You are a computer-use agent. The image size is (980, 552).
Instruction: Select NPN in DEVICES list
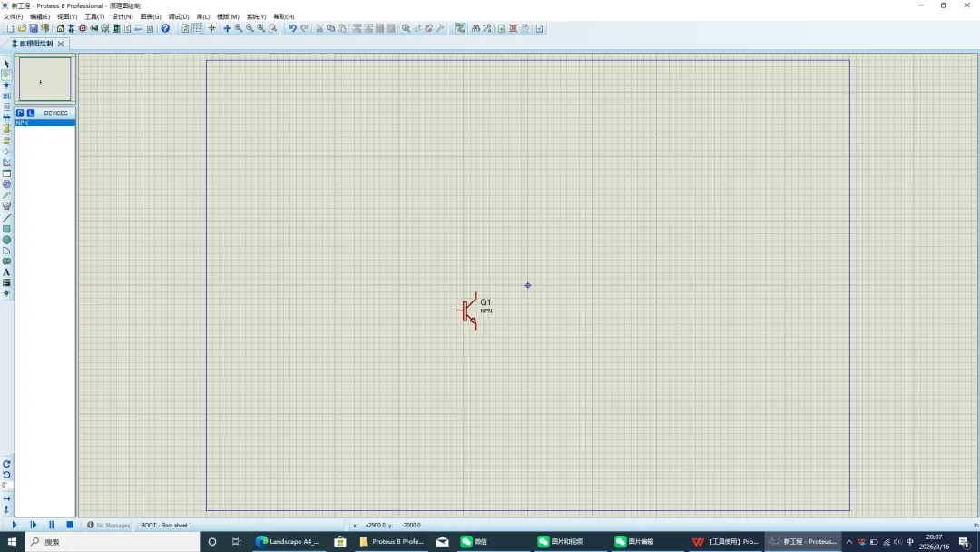45,123
